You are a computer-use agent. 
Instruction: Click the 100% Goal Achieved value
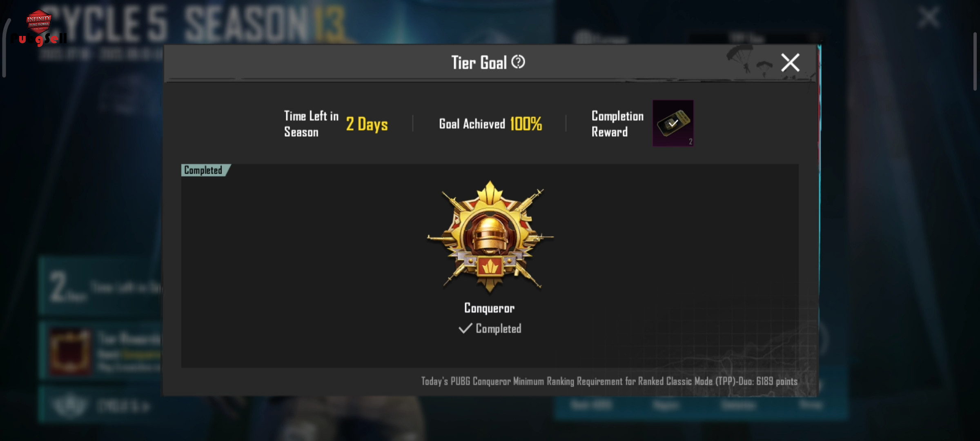526,123
